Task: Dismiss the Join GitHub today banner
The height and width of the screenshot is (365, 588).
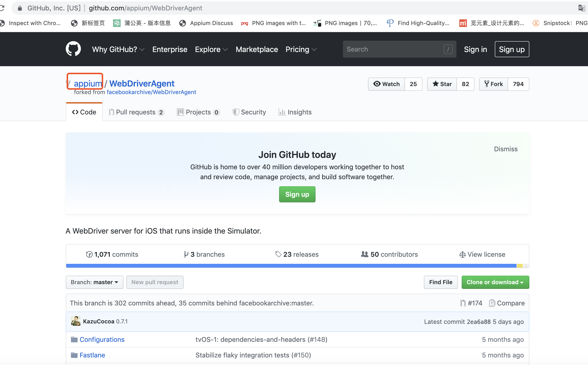Action: (x=506, y=149)
